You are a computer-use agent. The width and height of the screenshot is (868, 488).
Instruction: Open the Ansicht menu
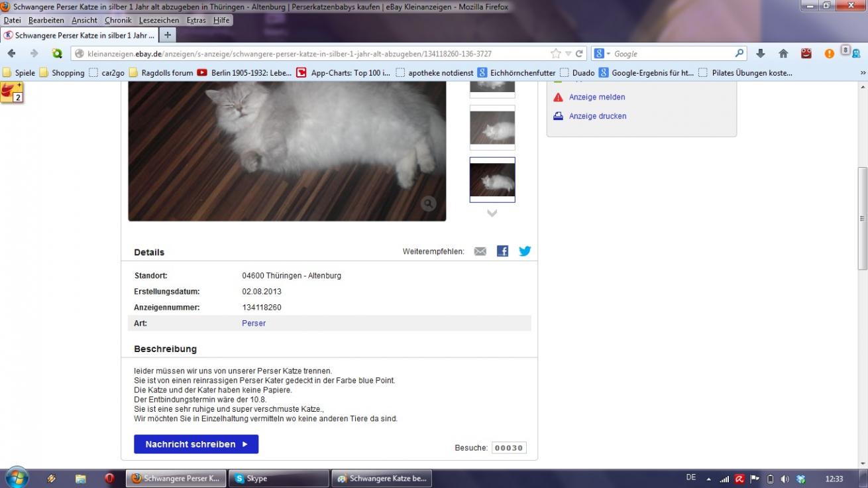pyautogui.click(x=85, y=21)
